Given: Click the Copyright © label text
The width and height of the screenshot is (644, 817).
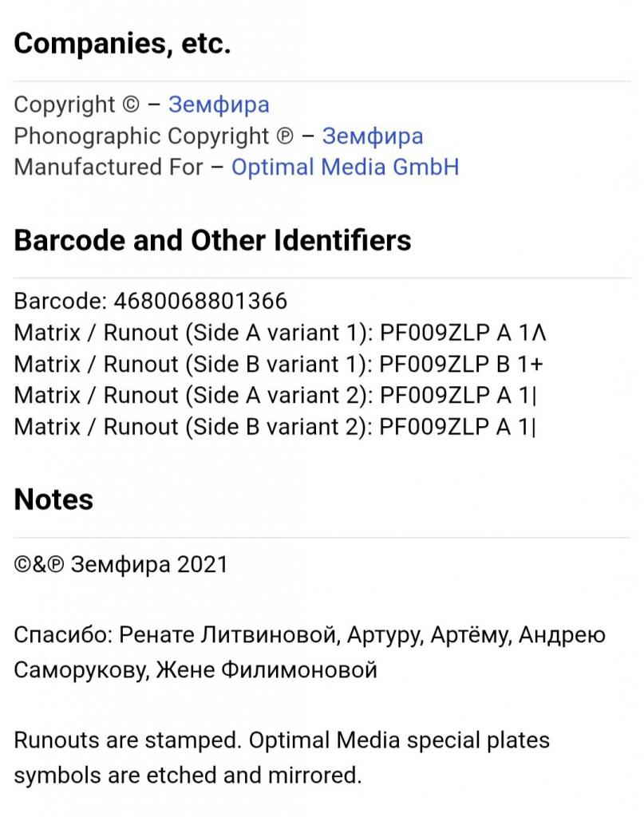Looking at the screenshot, I should (77, 105).
